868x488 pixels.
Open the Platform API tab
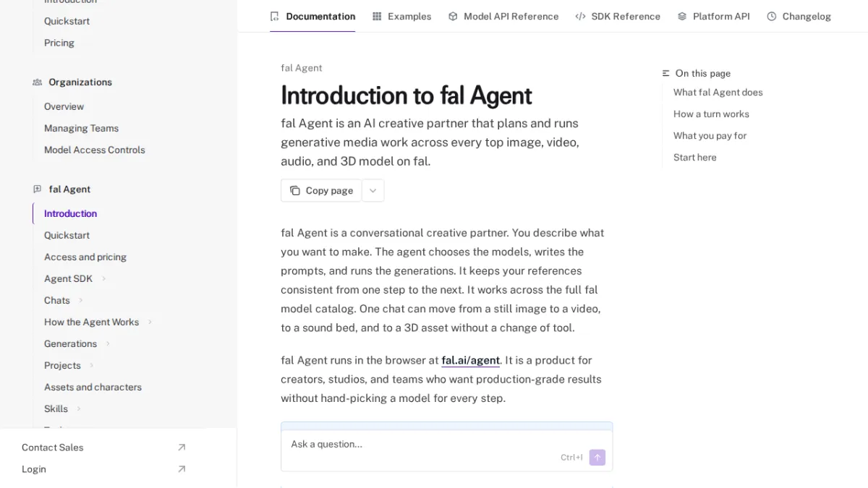click(713, 16)
